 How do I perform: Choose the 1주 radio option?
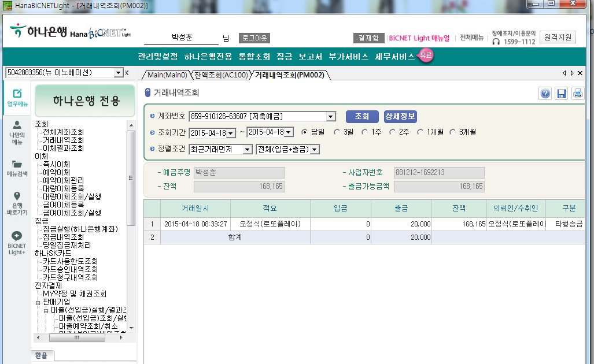tap(365, 132)
